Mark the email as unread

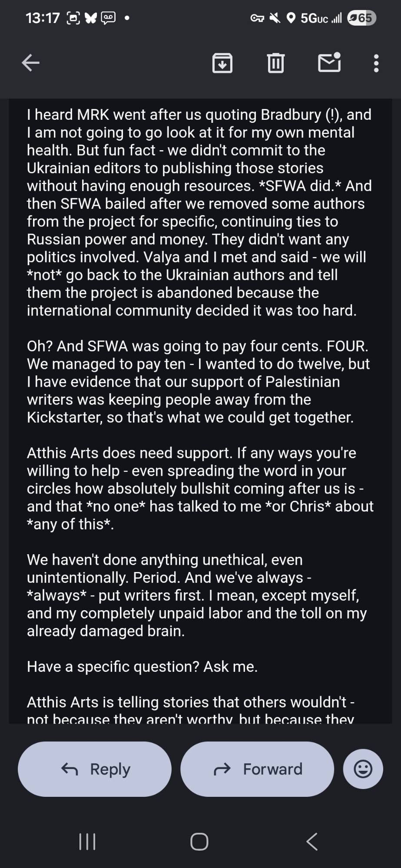329,62
